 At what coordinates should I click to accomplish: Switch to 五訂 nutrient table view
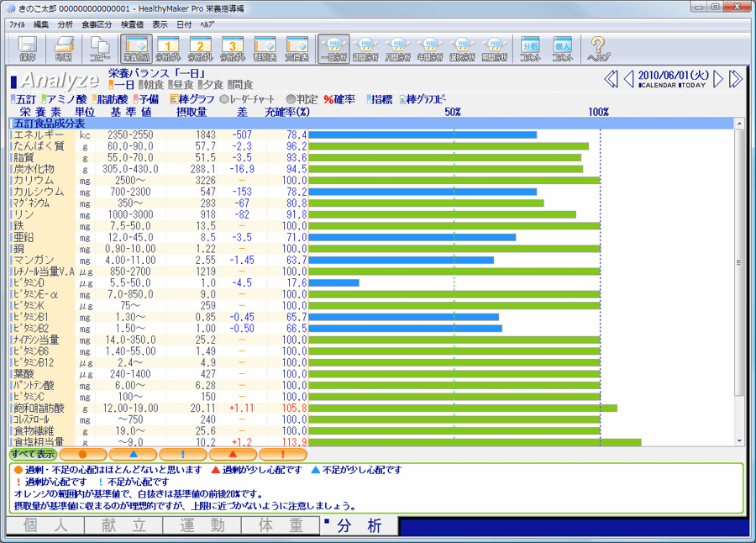coord(24,99)
